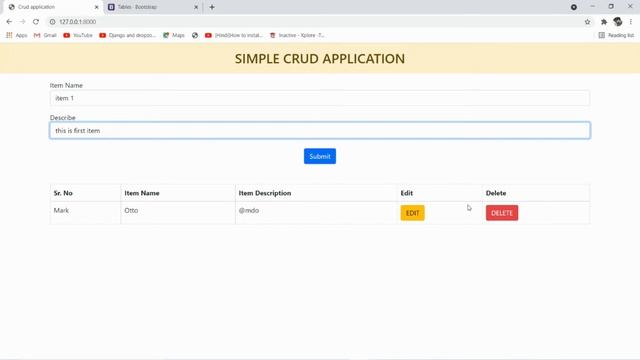Screen dimensions: 640x360
Task: Close the Tables Bootstrap tab
Action: point(196,7)
